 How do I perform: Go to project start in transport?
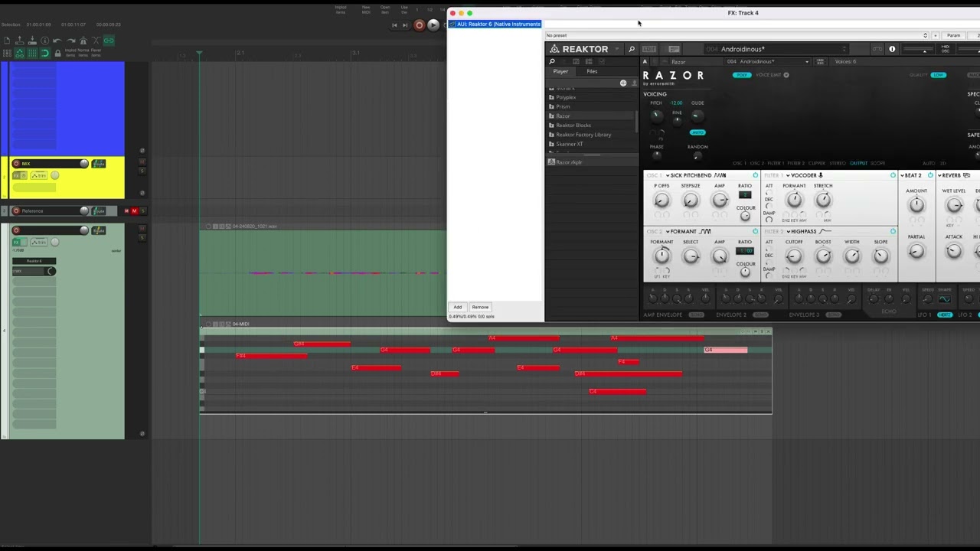(x=394, y=25)
